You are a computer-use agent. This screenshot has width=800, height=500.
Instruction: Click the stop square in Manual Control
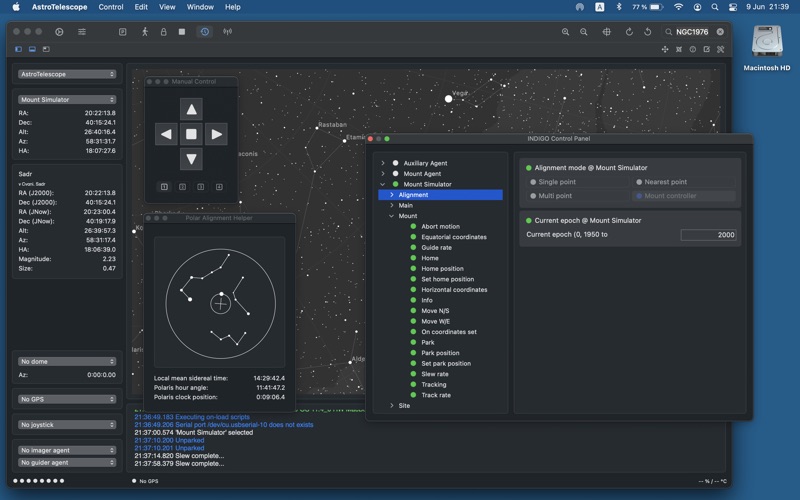[191, 134]
